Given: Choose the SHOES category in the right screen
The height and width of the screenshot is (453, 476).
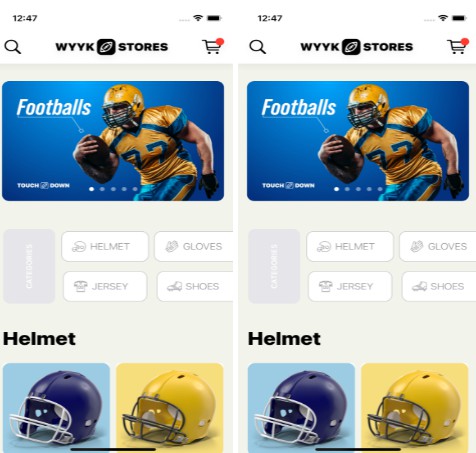Looking at the screenshot, I should coord(439,286).
